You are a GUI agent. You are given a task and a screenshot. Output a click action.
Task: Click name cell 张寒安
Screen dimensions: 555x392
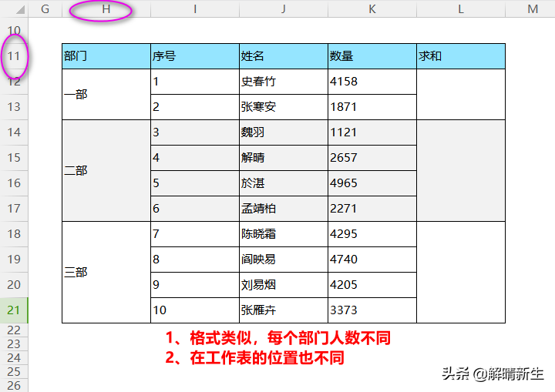pyautogui.click(x=284, y=107)
